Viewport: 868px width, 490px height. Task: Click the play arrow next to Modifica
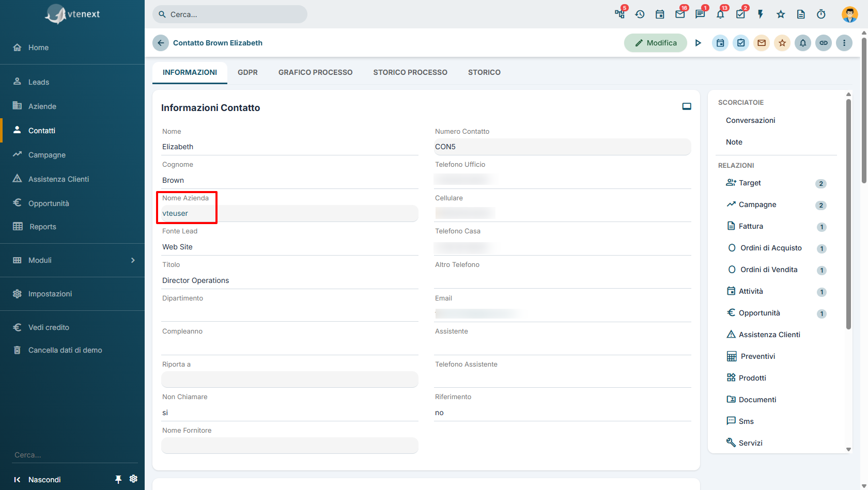[x=698, y=43]
